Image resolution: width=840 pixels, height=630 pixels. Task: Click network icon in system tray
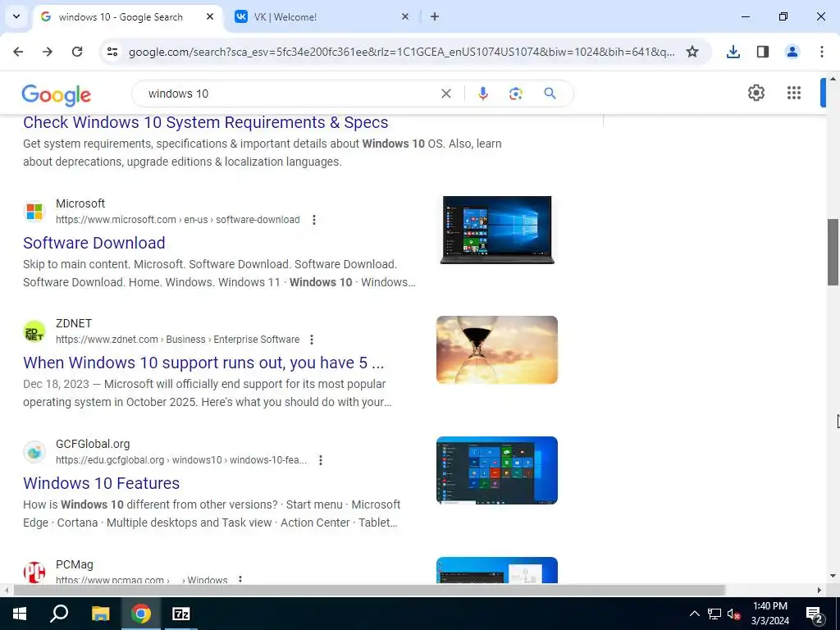[x=714, y=614]
